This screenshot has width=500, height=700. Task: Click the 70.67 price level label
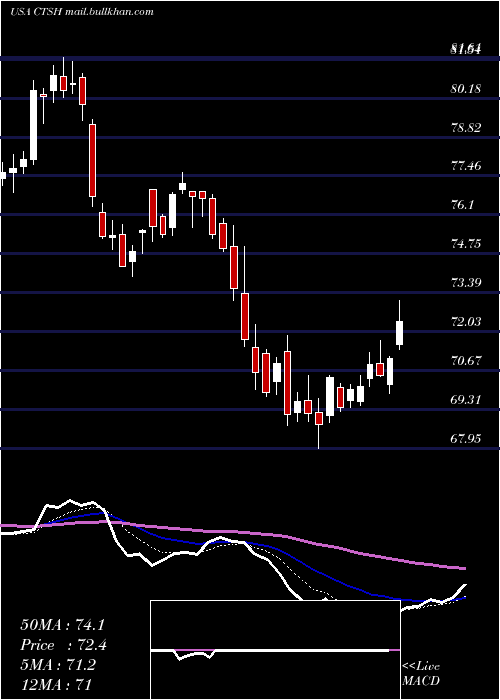click(466, 360)
